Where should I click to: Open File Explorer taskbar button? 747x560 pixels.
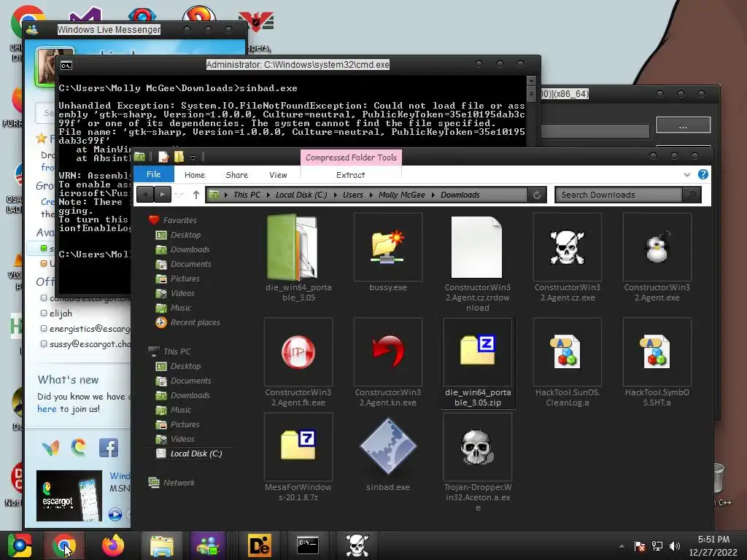point(162,545)
